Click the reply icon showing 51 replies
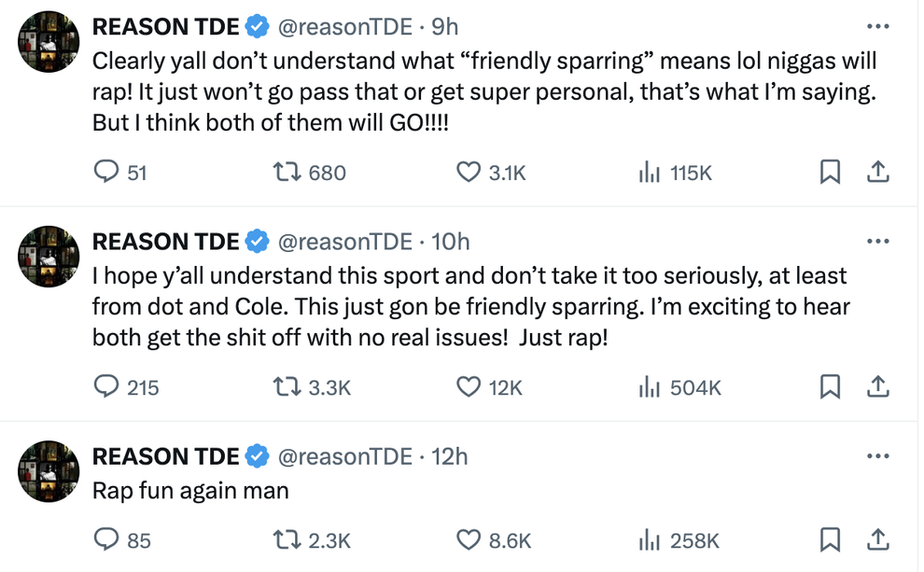 click(x=107, y=172)
